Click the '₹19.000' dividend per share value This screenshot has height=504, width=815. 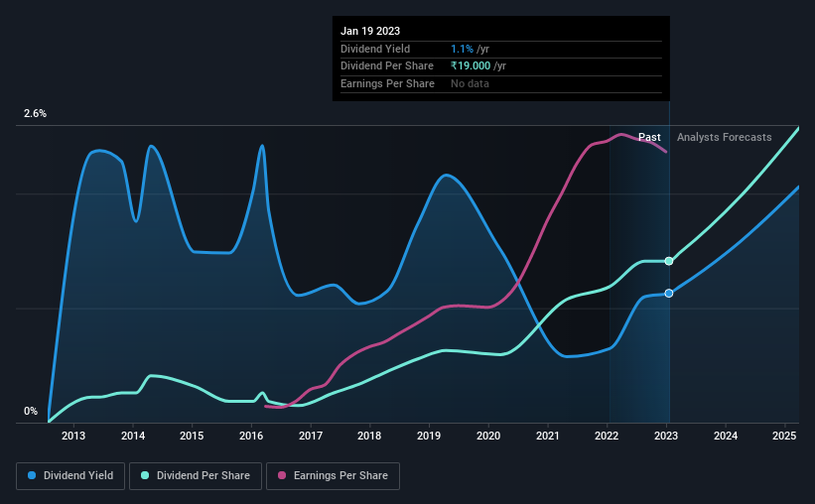(x=471, y=66)
